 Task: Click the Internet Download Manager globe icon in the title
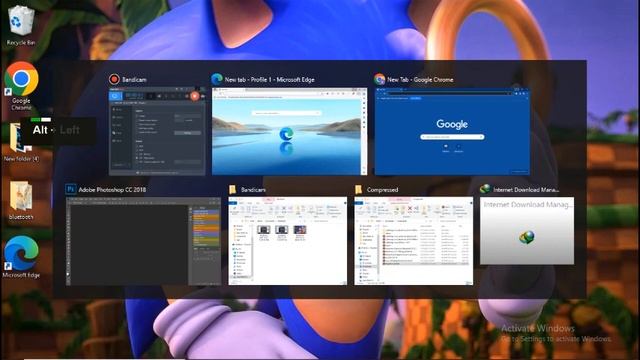coord(485,189)
